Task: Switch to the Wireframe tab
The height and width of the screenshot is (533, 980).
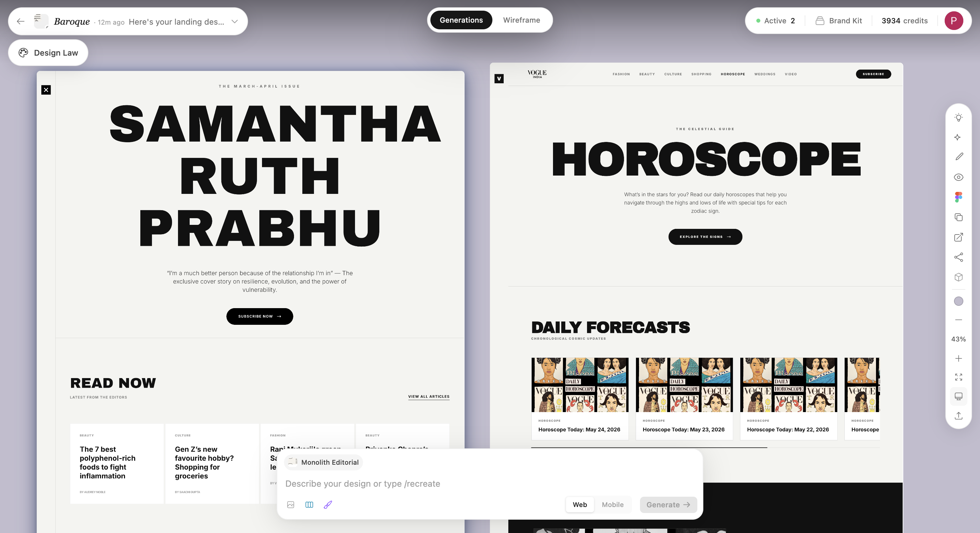Action: click(x=521, y=20)
